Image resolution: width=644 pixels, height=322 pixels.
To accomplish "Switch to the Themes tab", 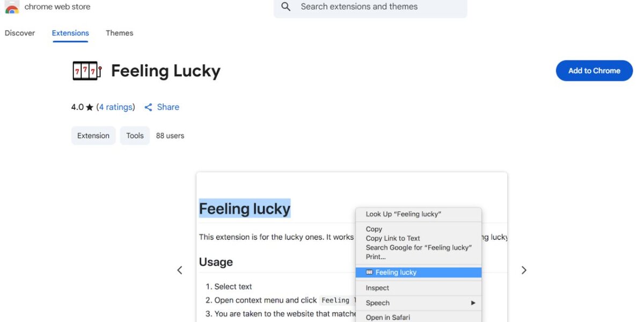I will point(119,33).
